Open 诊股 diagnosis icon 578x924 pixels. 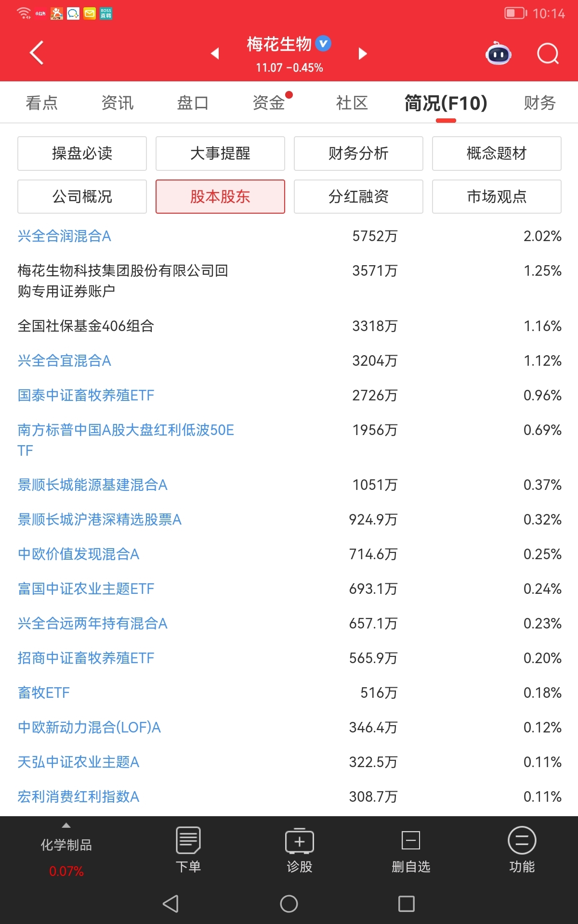coord(300,850)
